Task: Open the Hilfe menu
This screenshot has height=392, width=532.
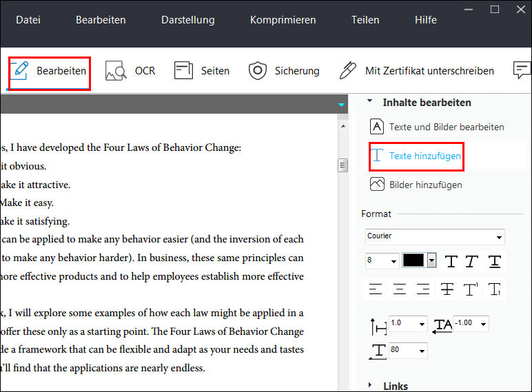Action: coord(425,20)
